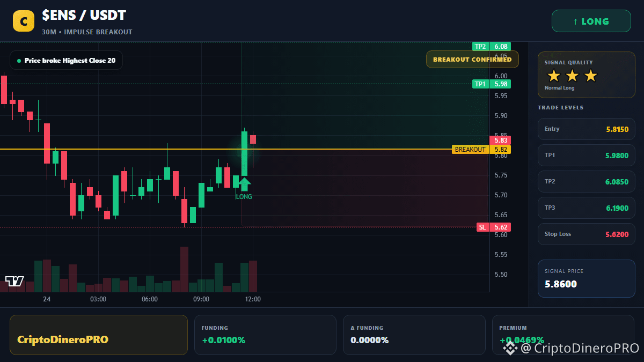Click the TradingView logo on the chart

click(14, 281)
